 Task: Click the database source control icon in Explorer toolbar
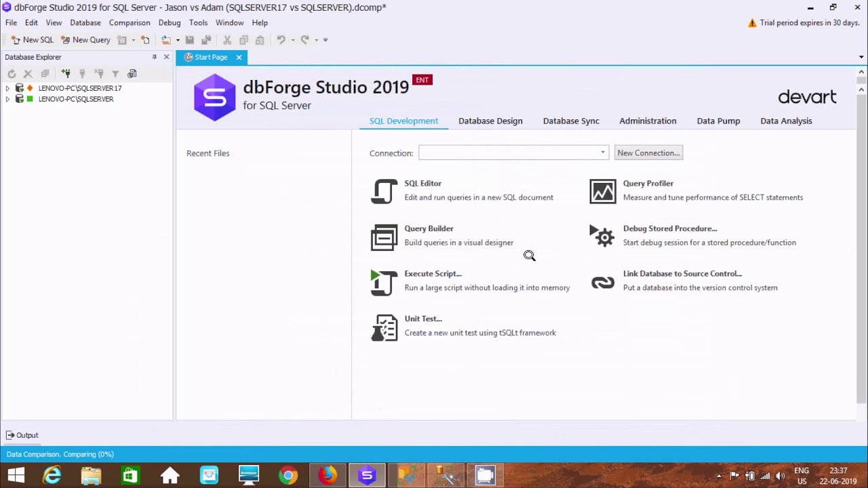pos(132,73)
